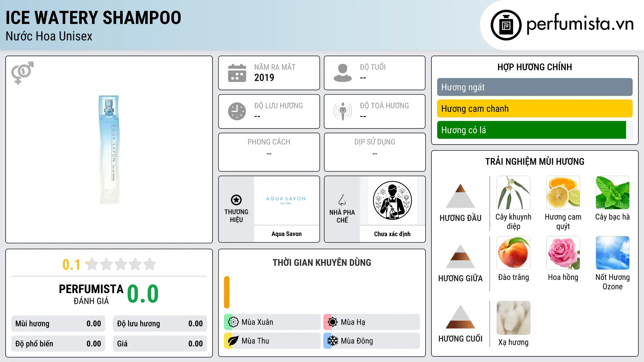
Task: Click the 0.1 star rating number
Action: point(71,265)
